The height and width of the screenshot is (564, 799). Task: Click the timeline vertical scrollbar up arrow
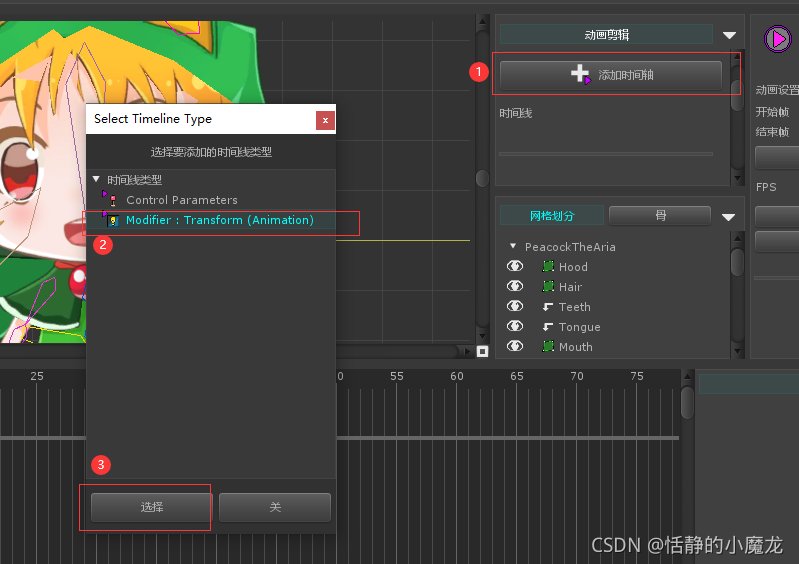[687, 377]
